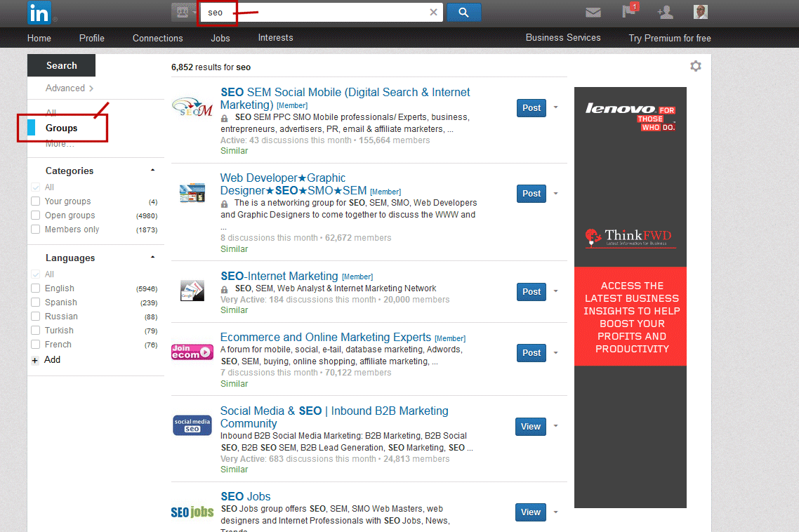Open the Home menu
799x532 pixels.
tap(39, 38)
